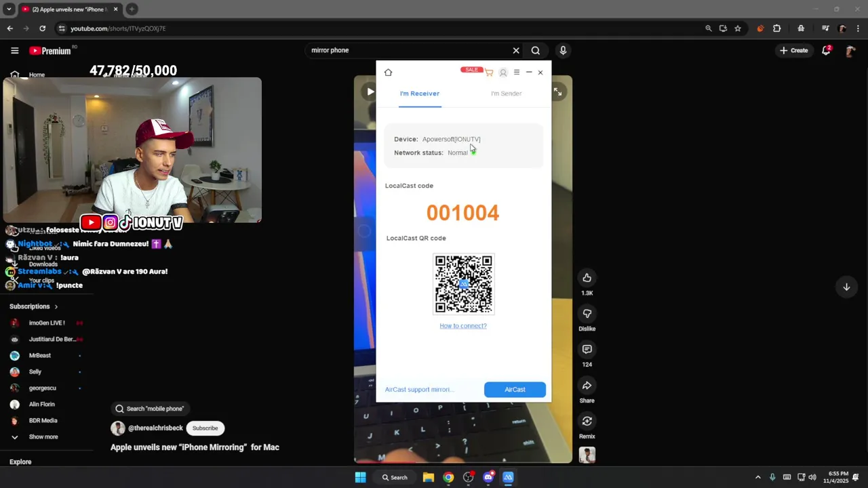This screenshot has width=868, height=488.
Task: Open the YouTube notifications bell
Action: [826, 50]
